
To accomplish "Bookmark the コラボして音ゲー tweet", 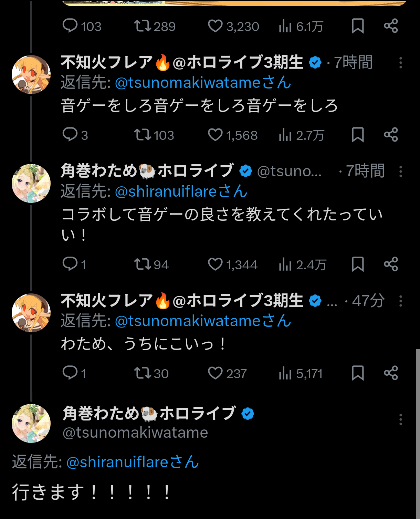I will (358, 264).
